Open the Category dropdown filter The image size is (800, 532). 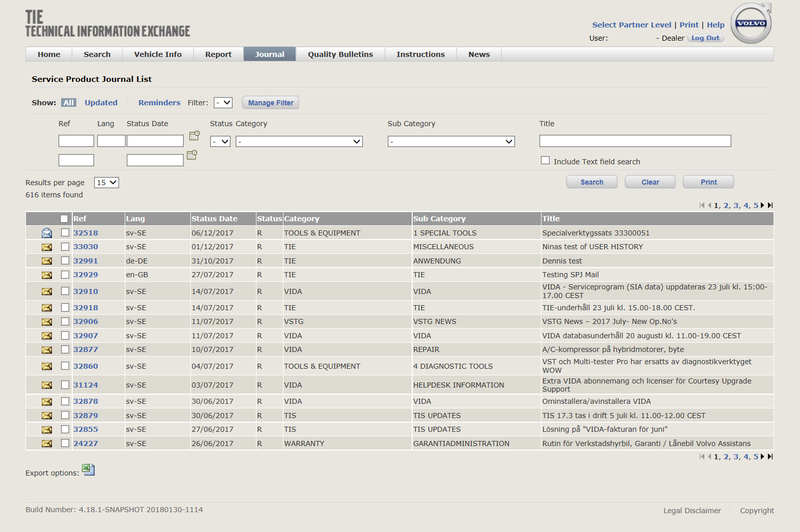299,141
